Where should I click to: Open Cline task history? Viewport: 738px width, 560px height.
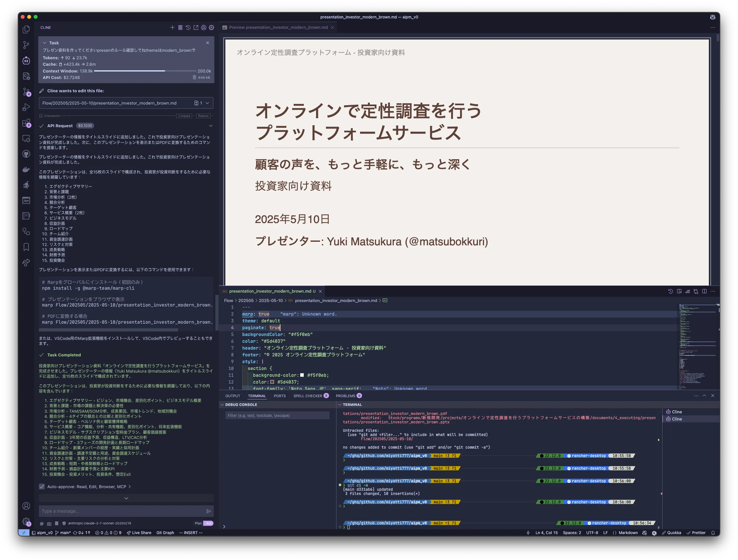[x=188, y=28]
